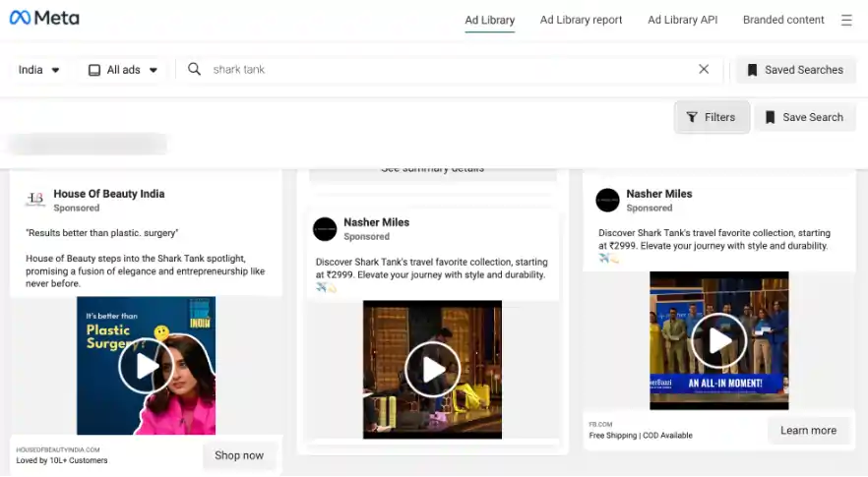Click the Meta logo
The width and height of the screenshot is (868, 477).
coord(44,19)
